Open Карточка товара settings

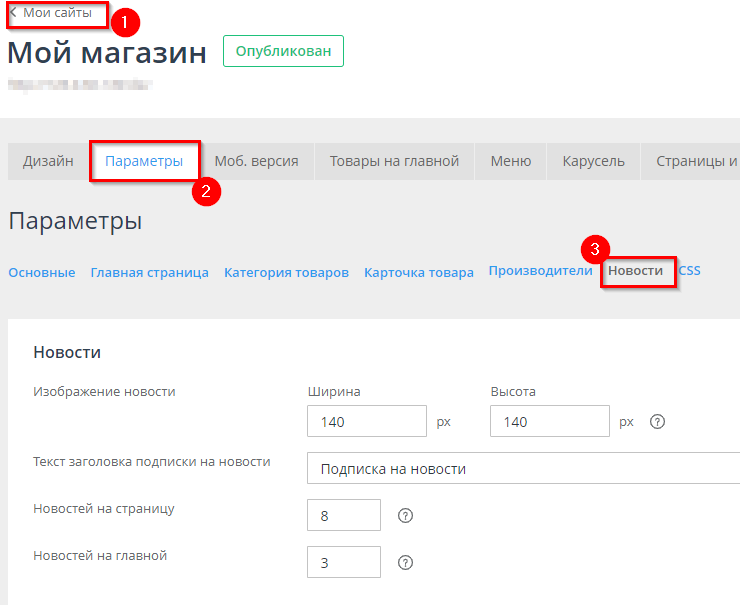418,273
